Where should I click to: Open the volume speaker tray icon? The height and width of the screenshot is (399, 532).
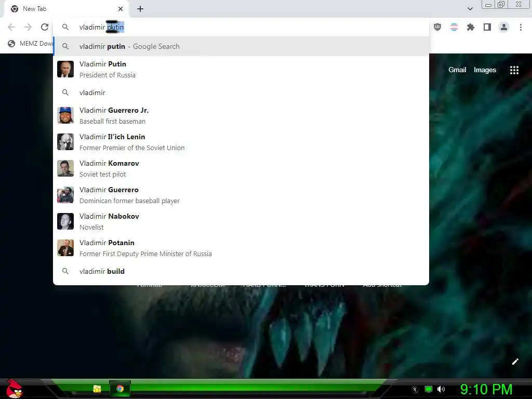(441, 389)
